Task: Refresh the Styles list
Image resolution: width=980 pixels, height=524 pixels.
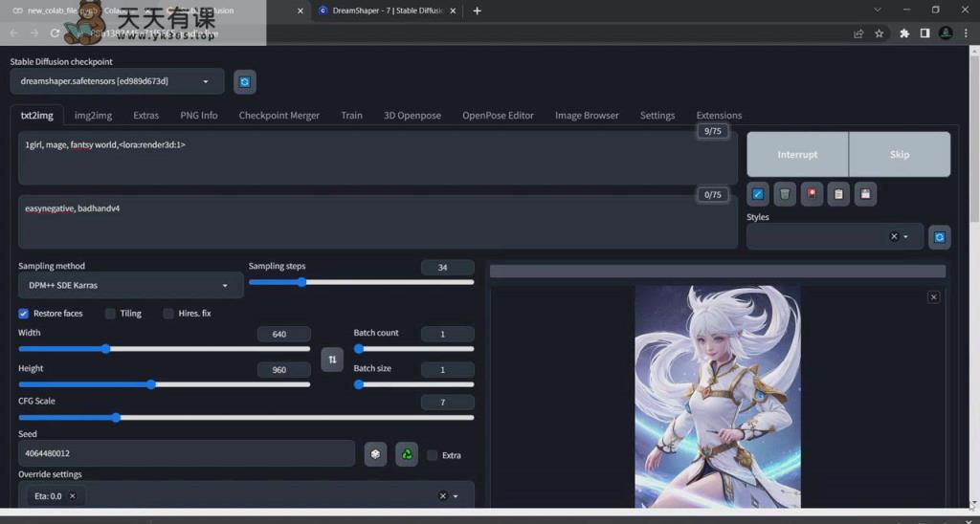Action: point(940,237)
